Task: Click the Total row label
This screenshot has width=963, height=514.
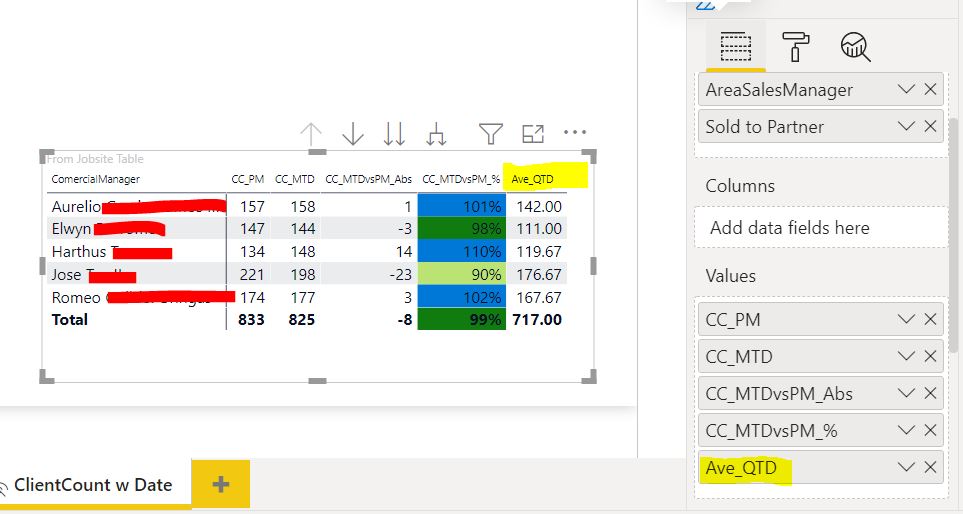Action: [x=70, y=320]
